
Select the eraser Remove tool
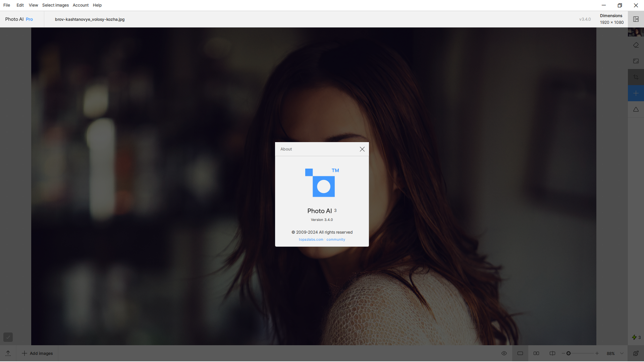click(x=636, y=45)
